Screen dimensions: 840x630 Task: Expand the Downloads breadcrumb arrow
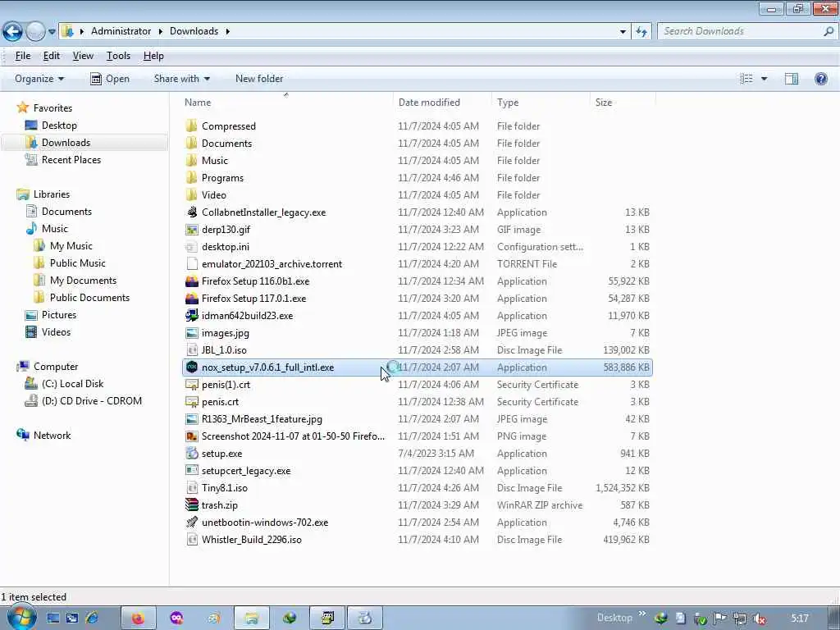pos(228,32)
